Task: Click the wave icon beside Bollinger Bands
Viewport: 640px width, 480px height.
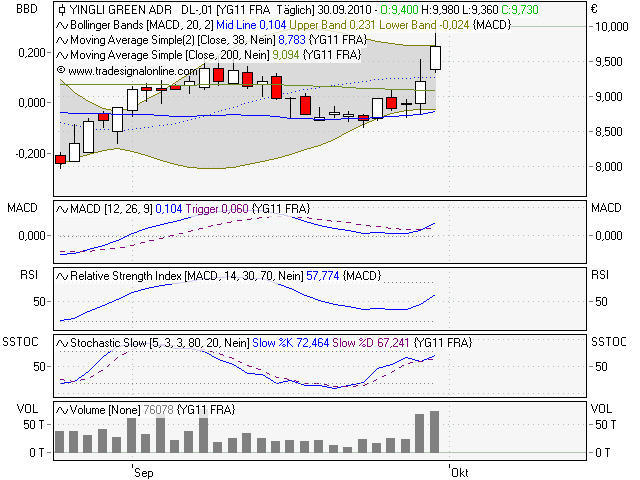Action: (x=62, y=25)
